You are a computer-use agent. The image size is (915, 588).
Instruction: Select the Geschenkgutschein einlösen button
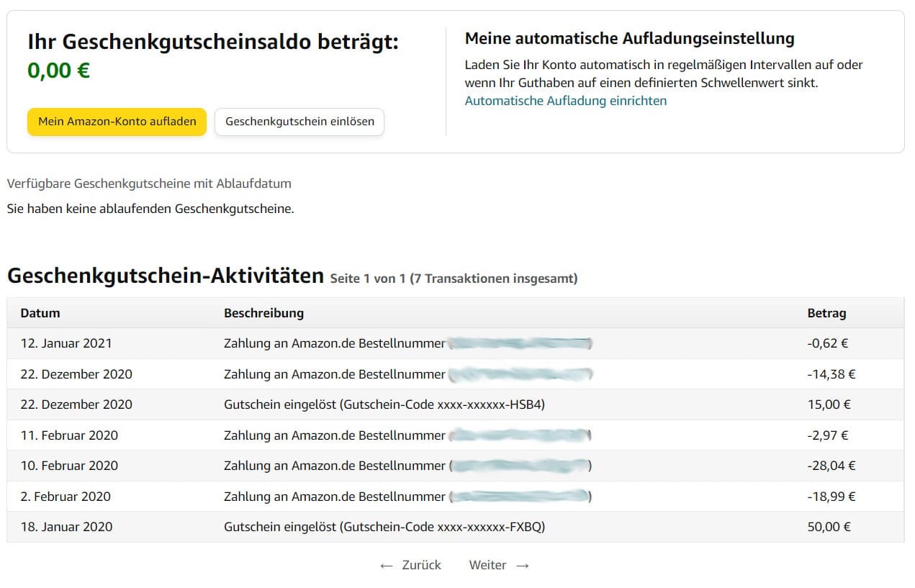(299, 122)
